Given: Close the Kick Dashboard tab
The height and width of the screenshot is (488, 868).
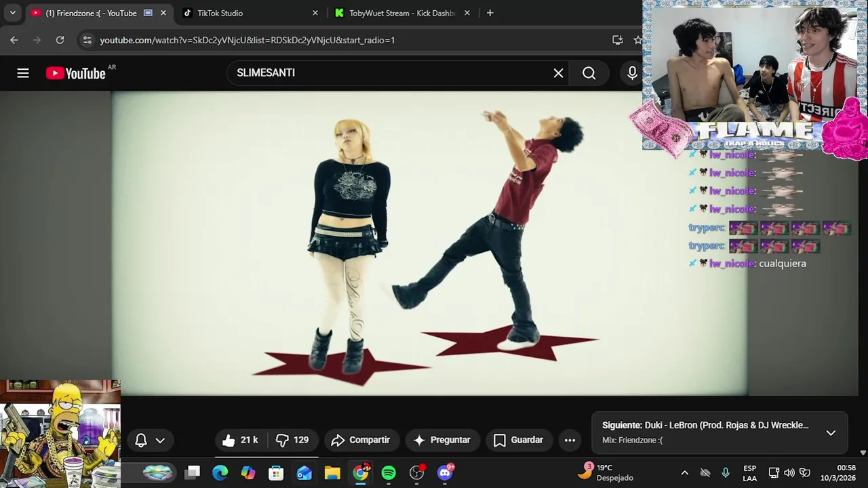Looking at the screenshot, I should click(467, 13).
